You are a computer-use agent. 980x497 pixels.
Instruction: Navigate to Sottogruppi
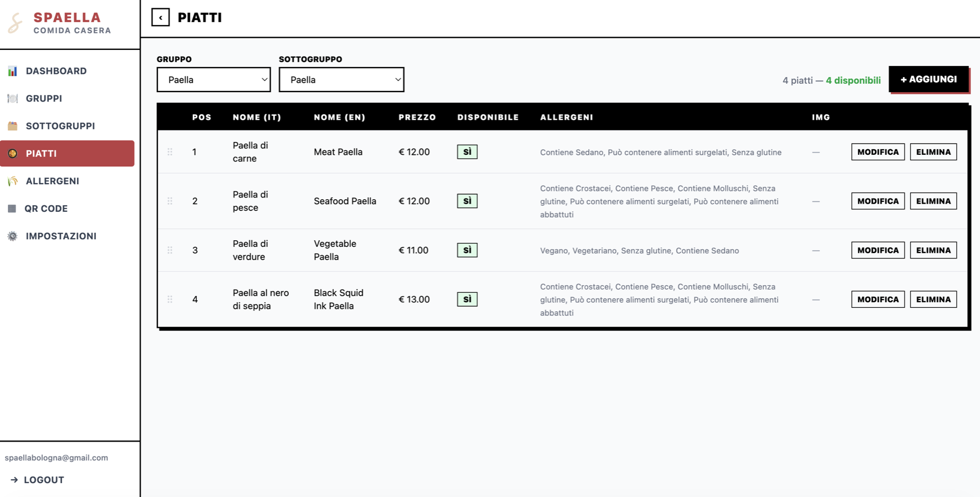point(68,126)
